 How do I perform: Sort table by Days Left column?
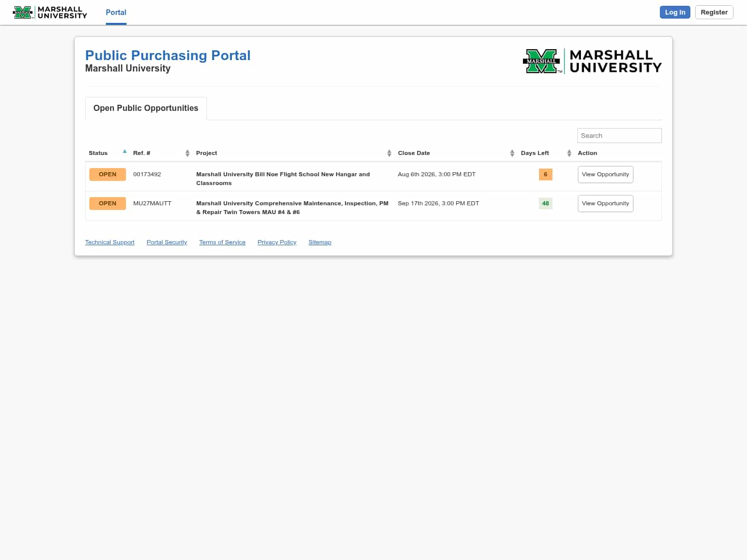[546, 153]
